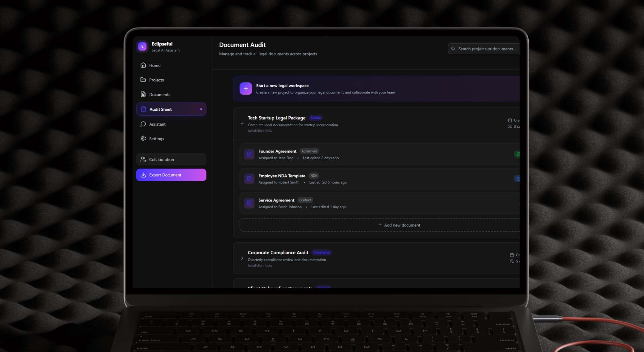Expand the Corporate Compliance Audit project
644x352 pixels.
click(x=242, y=258)
